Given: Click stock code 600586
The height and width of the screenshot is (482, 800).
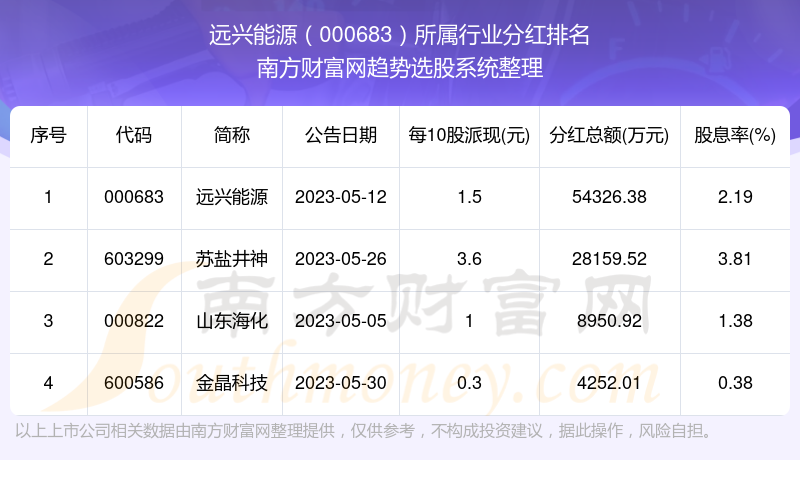Looking at the screenshot, I should (x=134, y=383).
